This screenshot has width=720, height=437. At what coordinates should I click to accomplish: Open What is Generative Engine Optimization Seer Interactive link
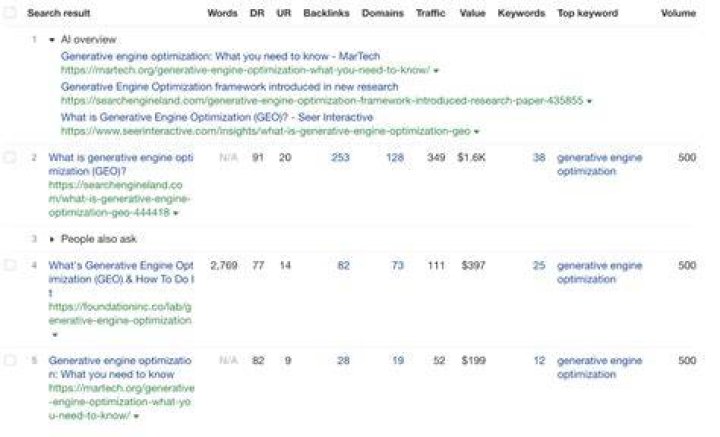[x=217, y=118]
